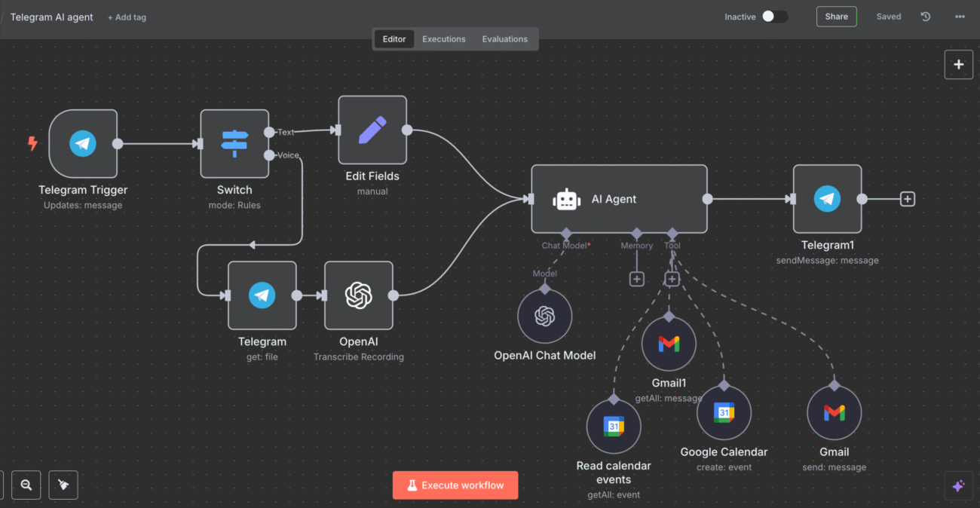Activate the workflow with the Inactive toggle
Screen dimensions: 980x508
(775, 16)
